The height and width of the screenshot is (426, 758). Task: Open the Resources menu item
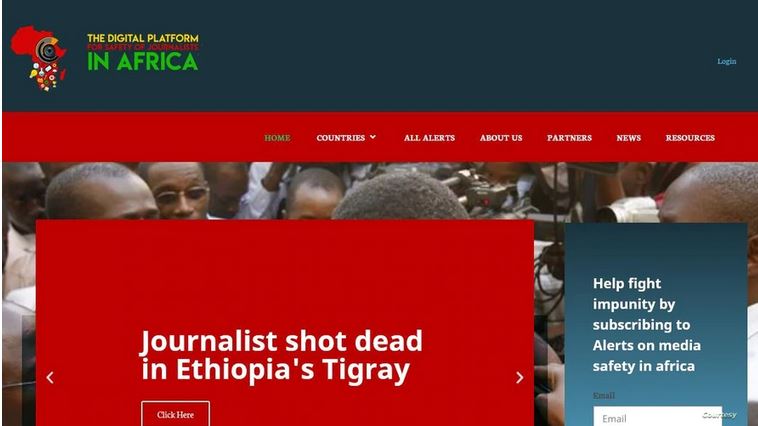point(690,138)
